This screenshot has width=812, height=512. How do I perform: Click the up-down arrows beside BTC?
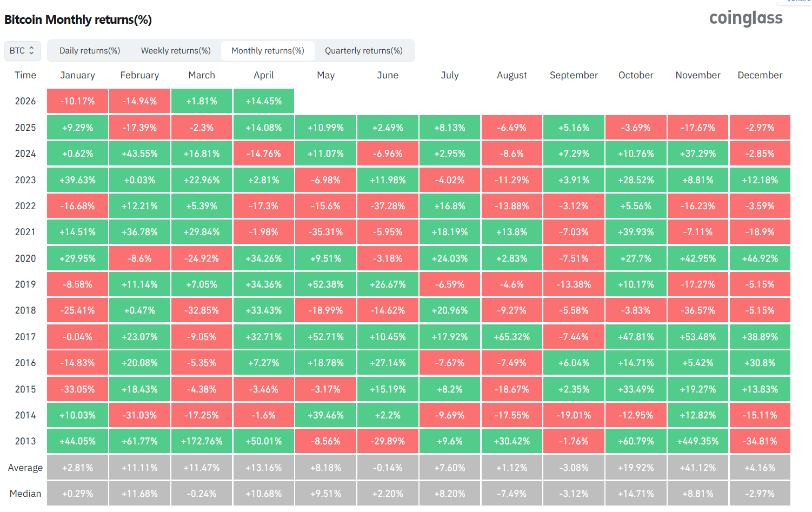31,51
